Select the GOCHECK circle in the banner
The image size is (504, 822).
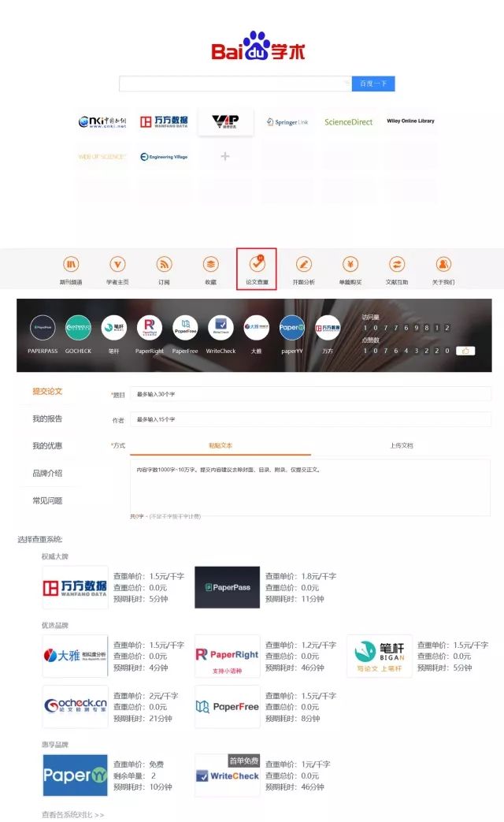tap(78, 328)
